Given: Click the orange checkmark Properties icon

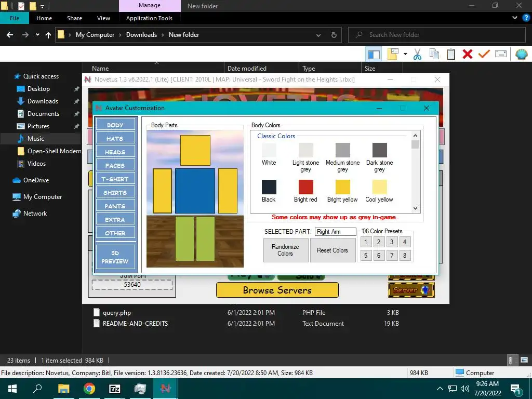Looking at the screenshot, I should pyautogui.click(x=484, y=54).
